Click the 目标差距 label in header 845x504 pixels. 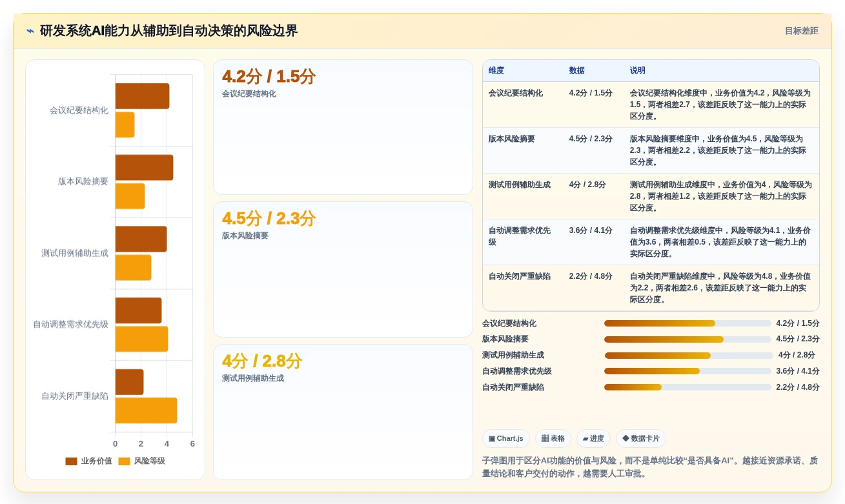801,31
